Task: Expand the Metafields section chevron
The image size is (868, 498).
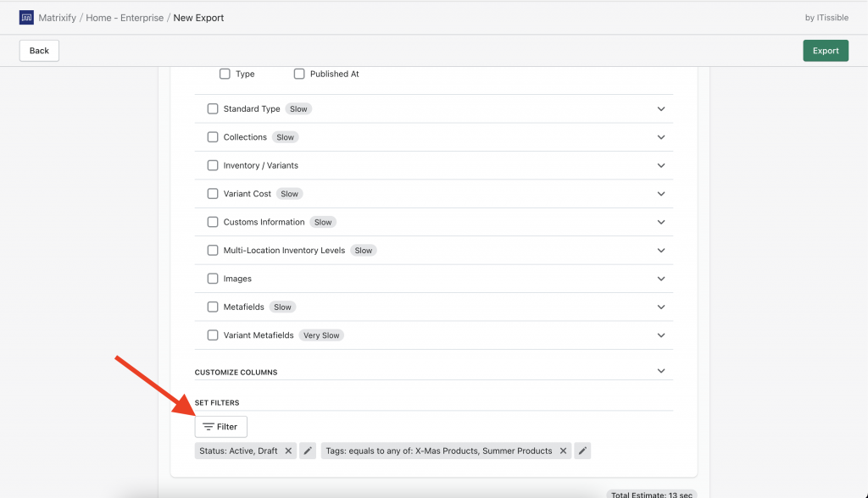Action: point(660,307)
